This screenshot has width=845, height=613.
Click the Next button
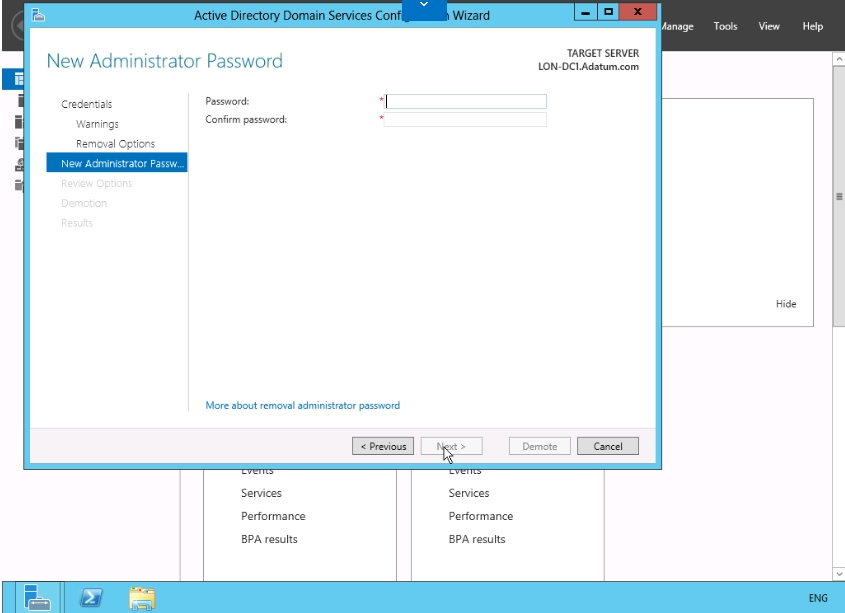(451, 446)
